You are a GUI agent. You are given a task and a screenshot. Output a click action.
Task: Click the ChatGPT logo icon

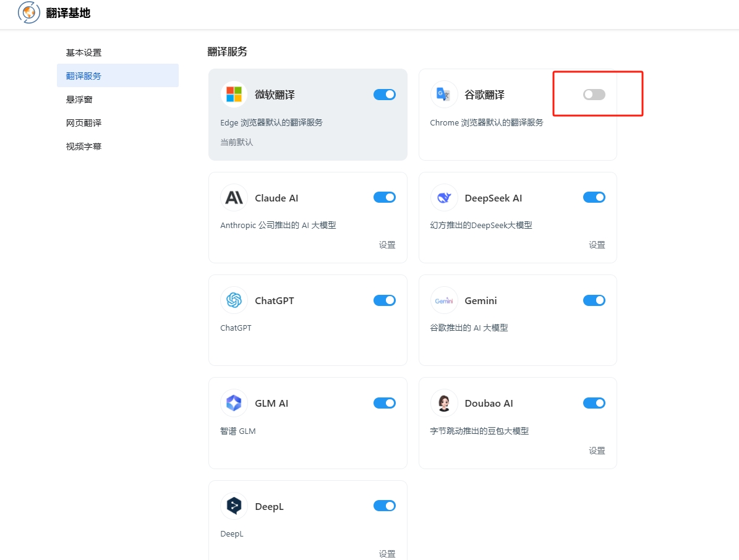point(234,300)
